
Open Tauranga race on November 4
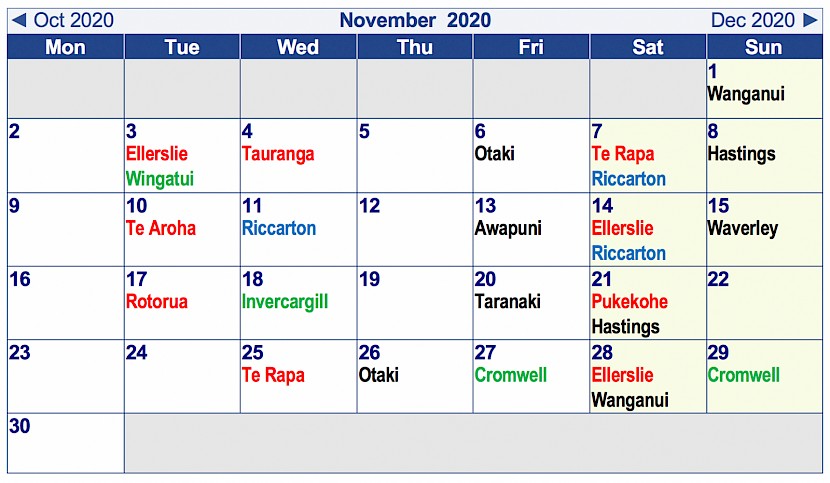click(x=278, y=154)
